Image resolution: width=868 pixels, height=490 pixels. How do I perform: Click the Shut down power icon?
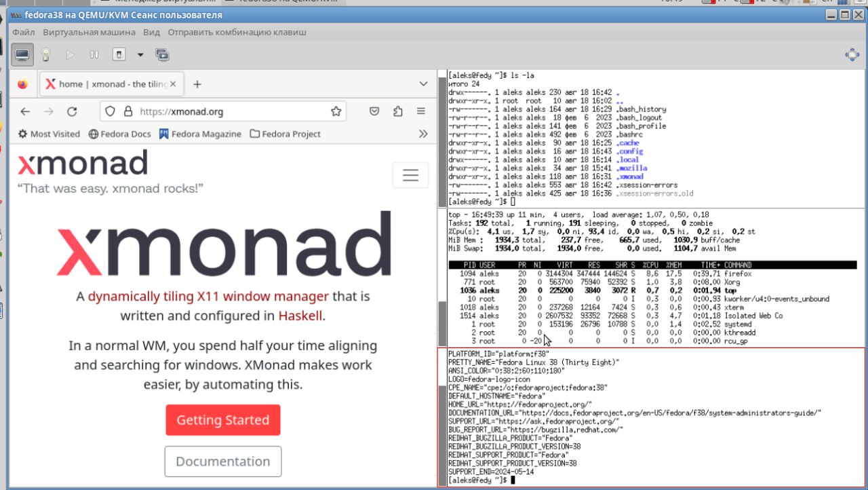[x=119, y=54]
